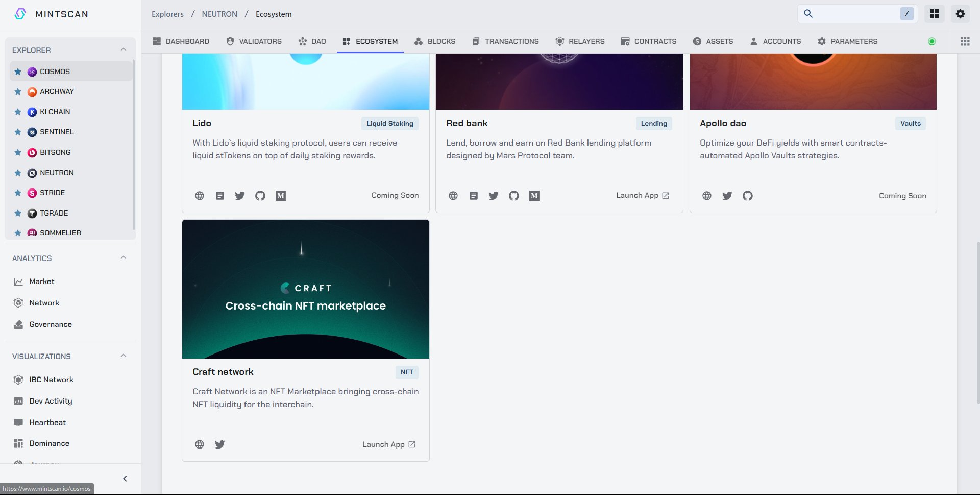Image resolution: width=980 pixels, height=495 pixels.
Task: Open the settings gear icon
Action: [x=960, y=14]
